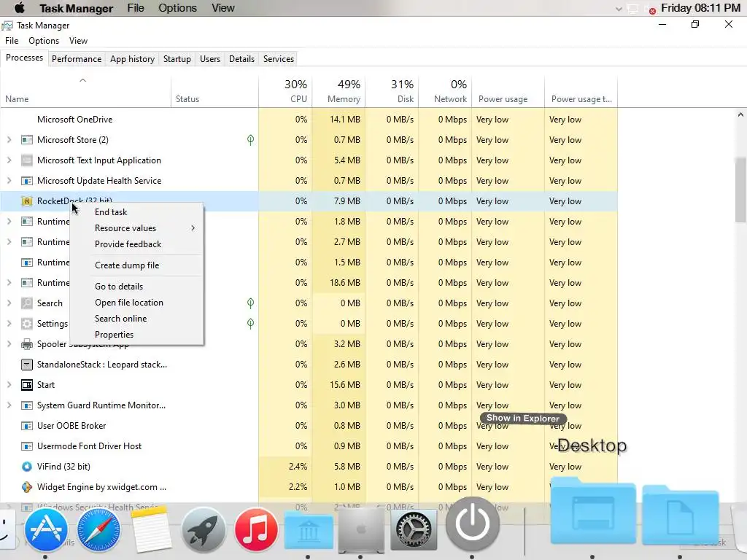The width and height of the screenshot is (747, 560).
Task: Choose Search online from context menu
Action: (x=136, y=319)
